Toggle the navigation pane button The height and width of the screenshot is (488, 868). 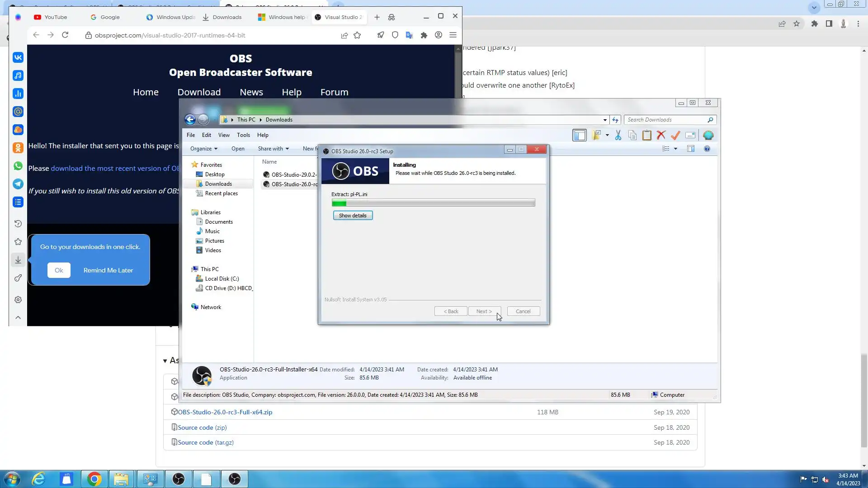coord(579,135)
